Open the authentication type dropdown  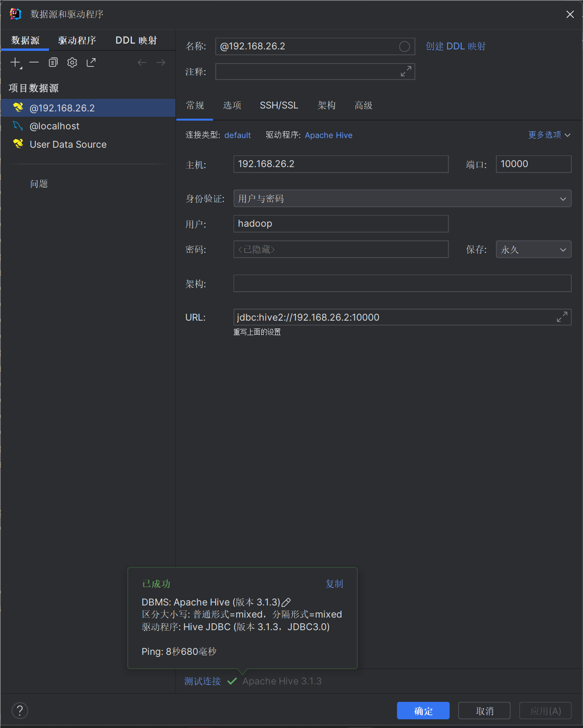pyautogui.click(x=402, y=199)
